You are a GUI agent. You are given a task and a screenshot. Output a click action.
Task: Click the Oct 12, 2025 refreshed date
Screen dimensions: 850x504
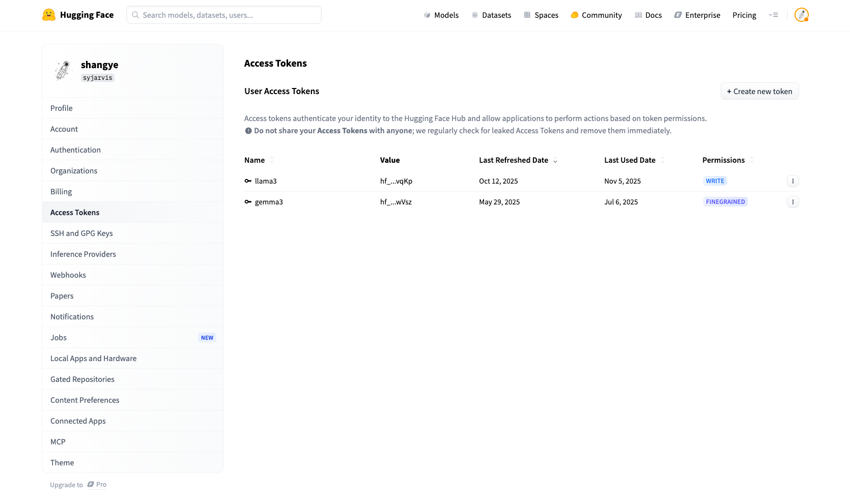(x=498, y=181)
